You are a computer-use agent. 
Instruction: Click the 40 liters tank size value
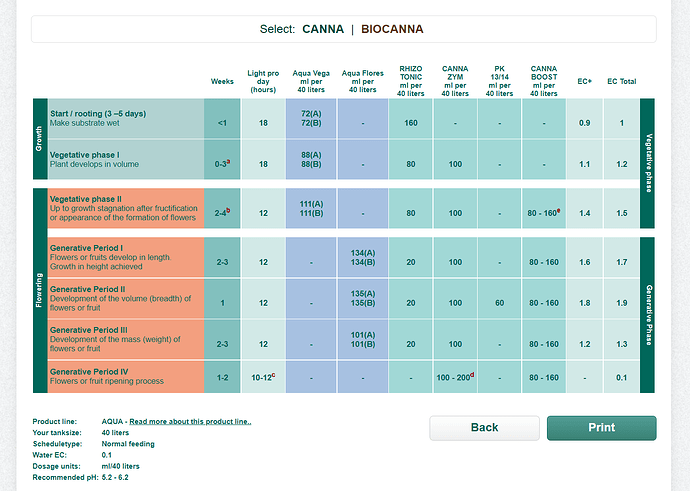115,432
